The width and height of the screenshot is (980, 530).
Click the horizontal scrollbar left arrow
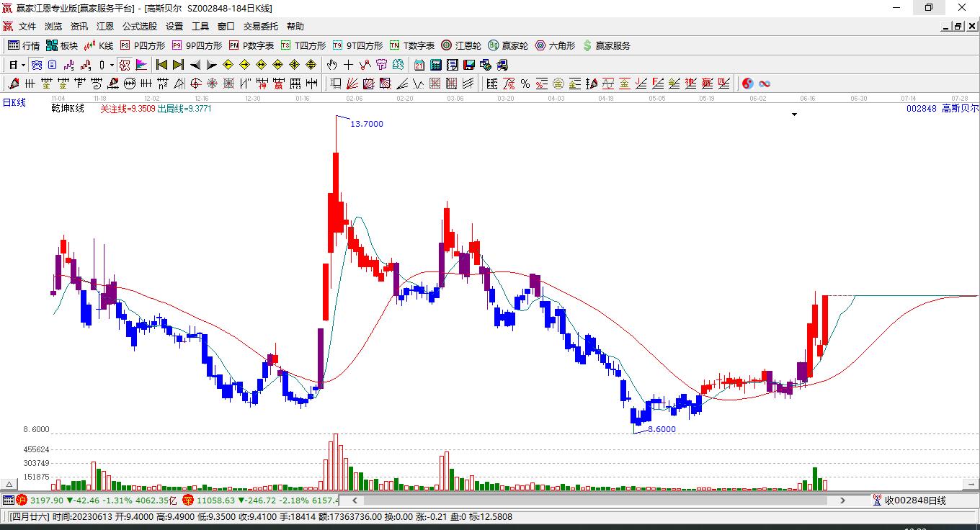[355, 500]
